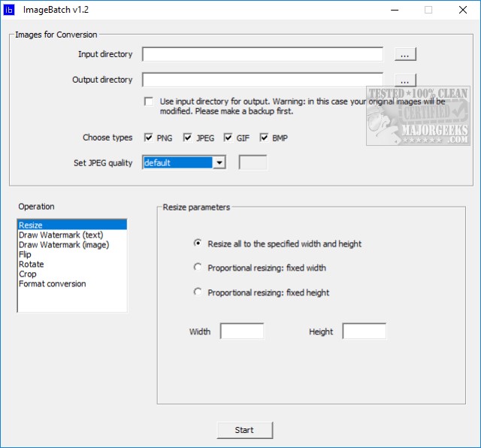Select Resize in the Operation list
This screenshot has height=448, width=481.
click(72, 225)
